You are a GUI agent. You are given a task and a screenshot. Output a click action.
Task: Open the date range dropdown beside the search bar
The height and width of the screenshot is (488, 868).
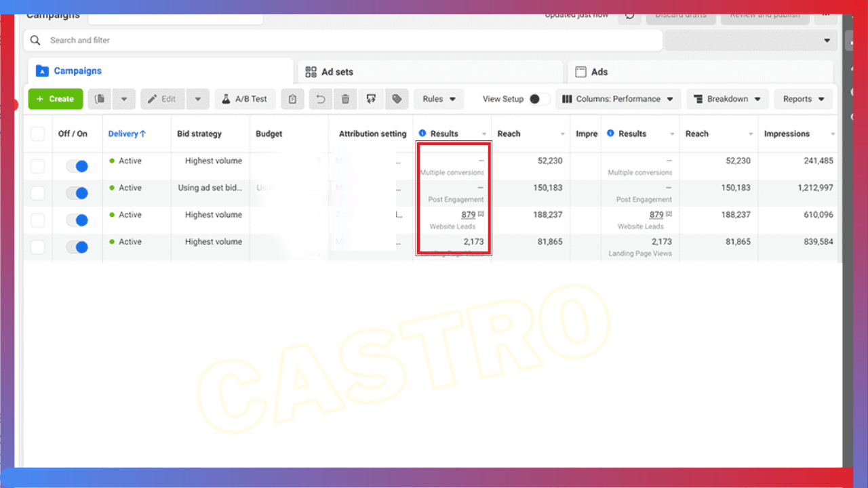click(x=751, y=40)
